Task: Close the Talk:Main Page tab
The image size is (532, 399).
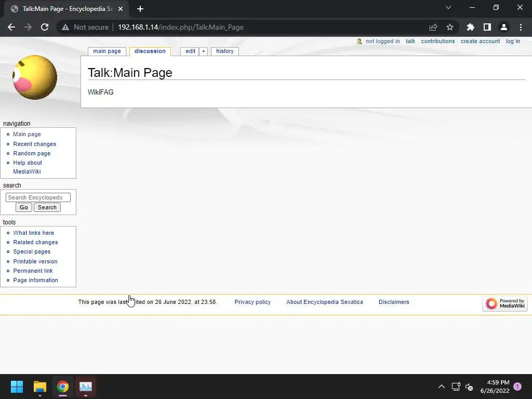Action: tap(121, 9)
